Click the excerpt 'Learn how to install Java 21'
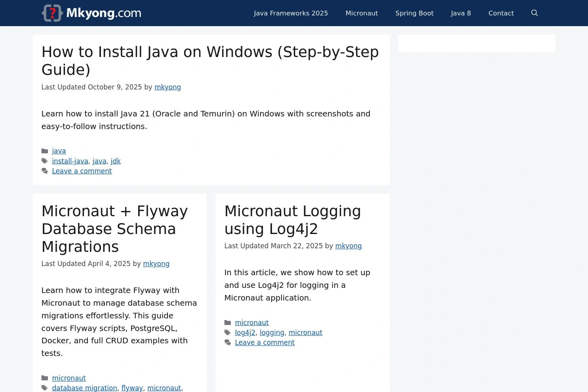588x392 pixels. tap(206, 120)
